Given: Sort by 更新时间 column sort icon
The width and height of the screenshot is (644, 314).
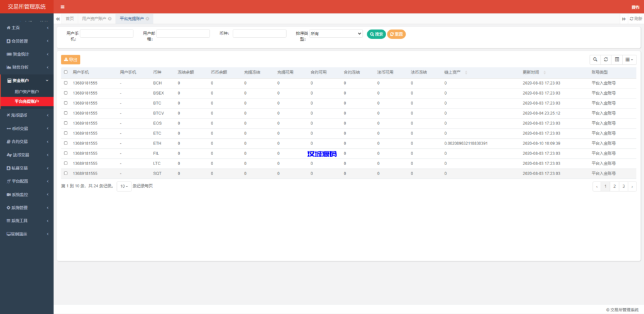Looking at the screenshot, I should pyautogui.click(x=545, y=73).
